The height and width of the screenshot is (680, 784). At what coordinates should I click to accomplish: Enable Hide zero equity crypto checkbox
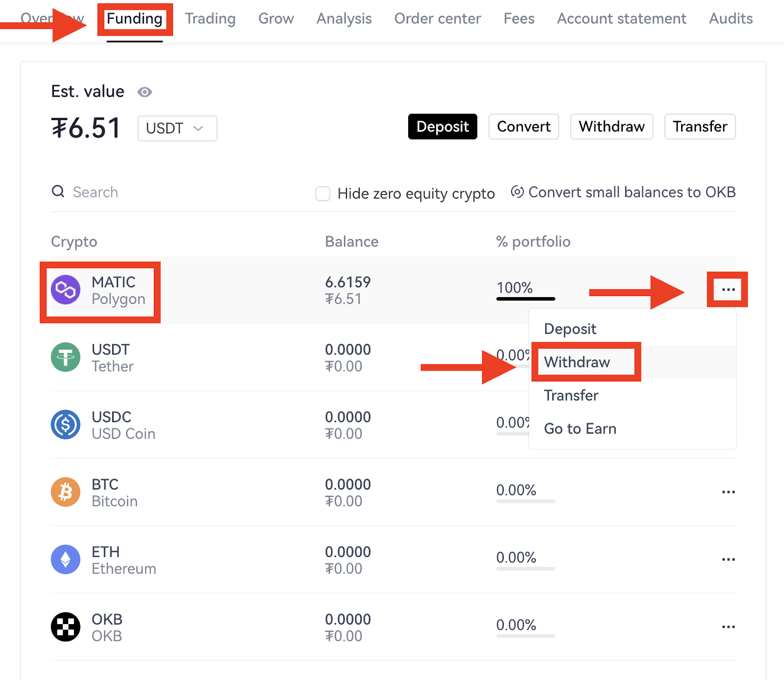(322, 193)
